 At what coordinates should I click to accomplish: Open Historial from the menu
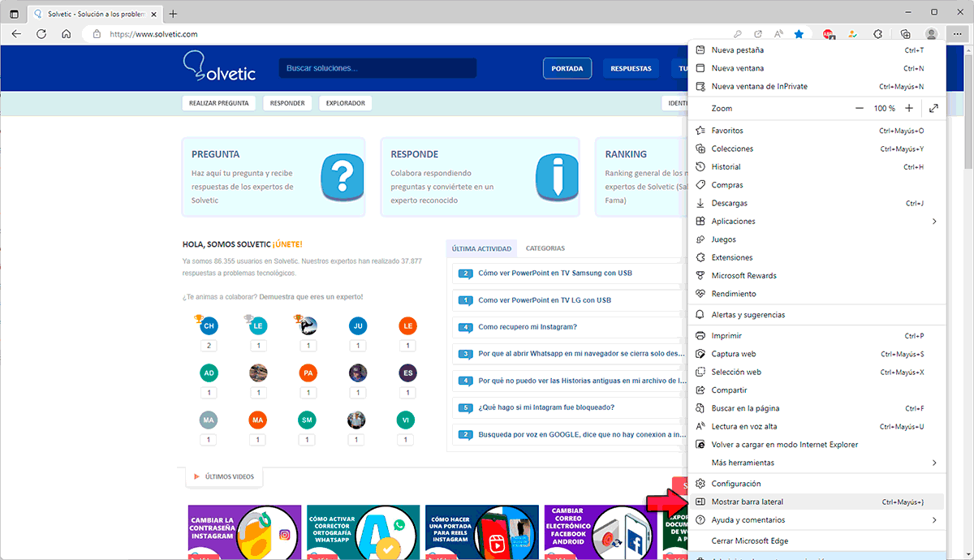tap(817, 167)
